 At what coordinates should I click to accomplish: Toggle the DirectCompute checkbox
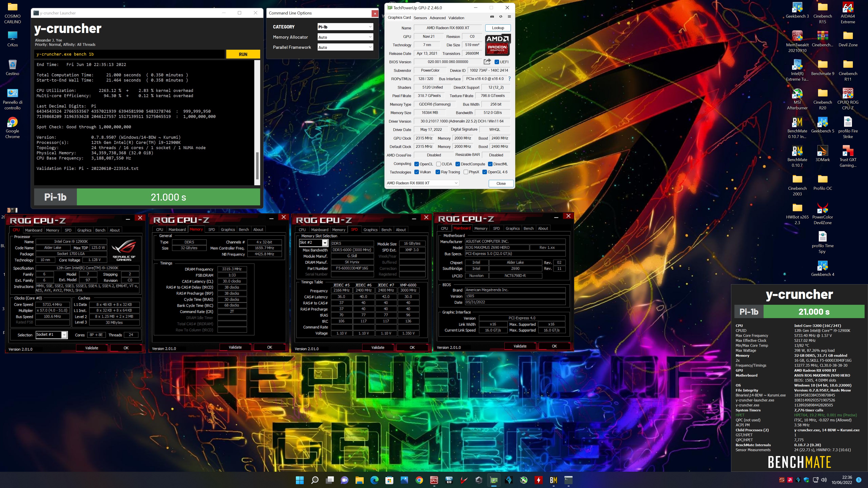pyautogui.click(x=458, y=164)
